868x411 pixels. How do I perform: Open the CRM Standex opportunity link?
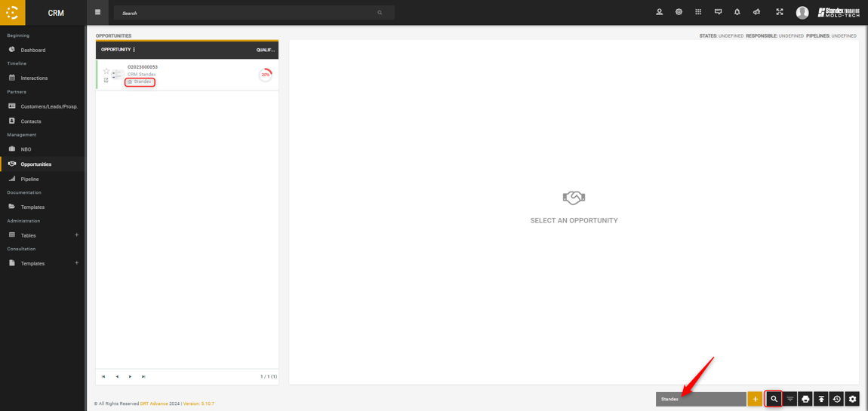[141, 75]
